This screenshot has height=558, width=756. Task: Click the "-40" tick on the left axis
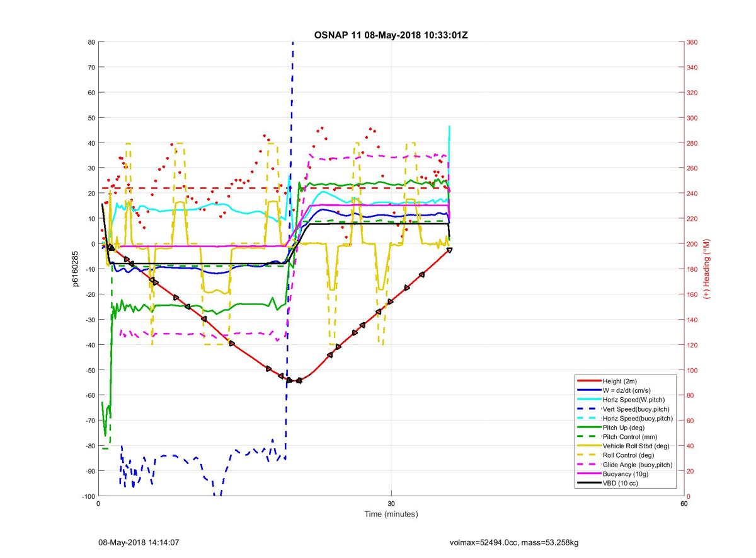[90, 345]
